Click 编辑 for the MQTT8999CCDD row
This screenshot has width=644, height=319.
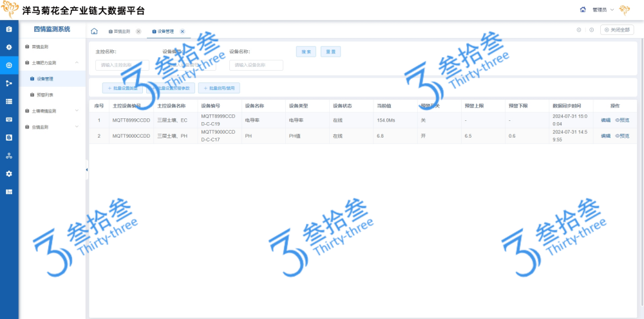pos(606,120)
